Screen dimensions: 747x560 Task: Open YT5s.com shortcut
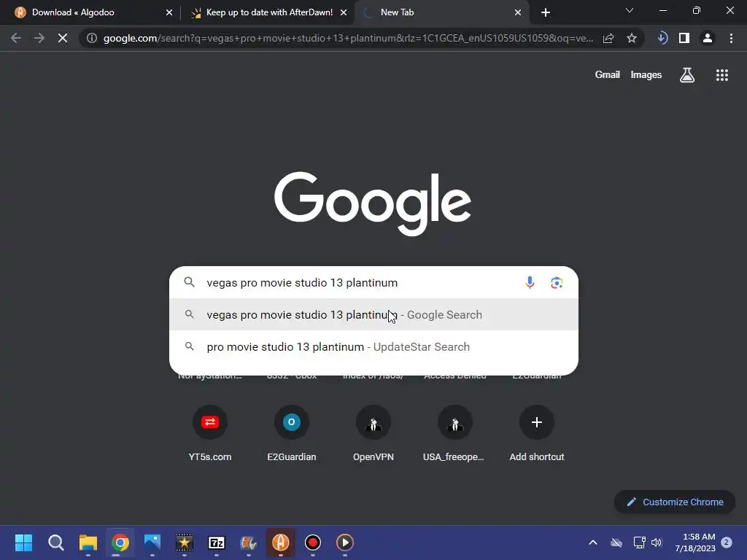[x=210, y=433]
